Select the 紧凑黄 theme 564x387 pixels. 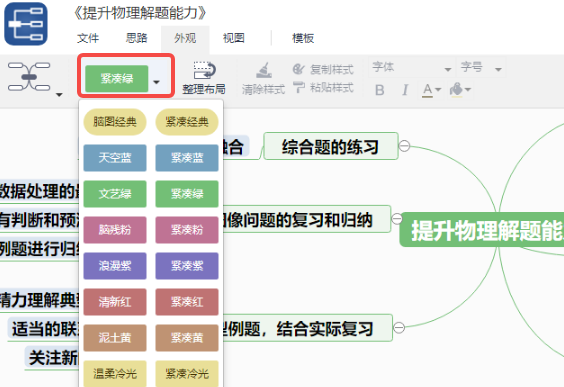pyautogui.click(x=187, y=338)
